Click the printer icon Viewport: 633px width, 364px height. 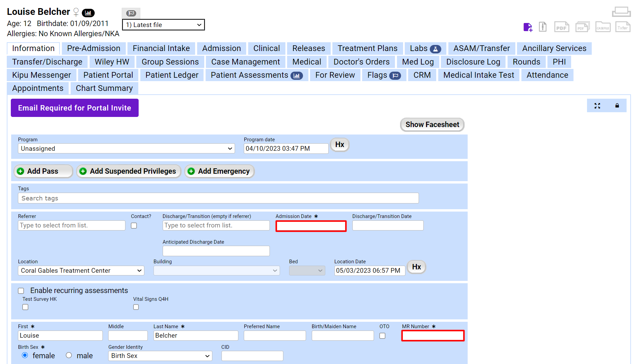(x=621, y=12)
